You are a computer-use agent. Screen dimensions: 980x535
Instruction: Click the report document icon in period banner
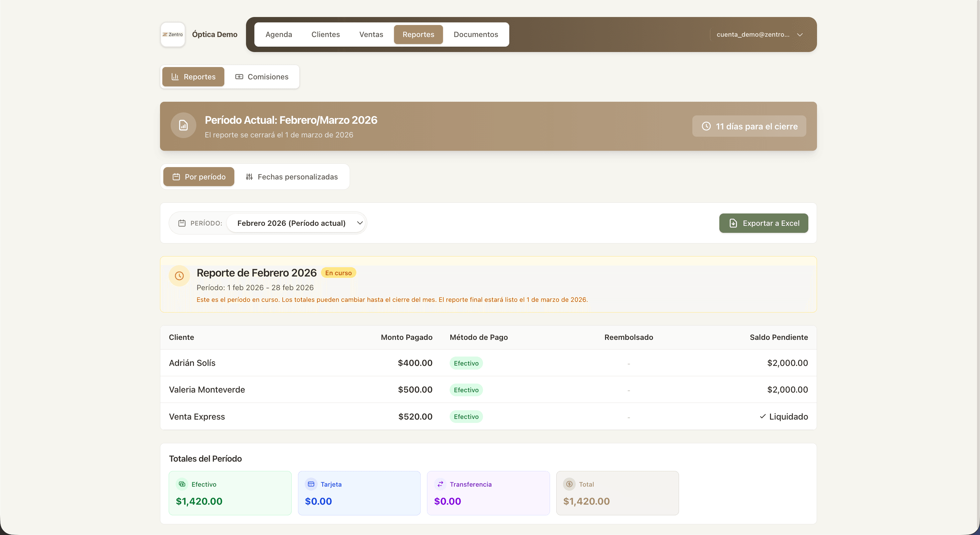pyautogui.click(x=183, y=125)
